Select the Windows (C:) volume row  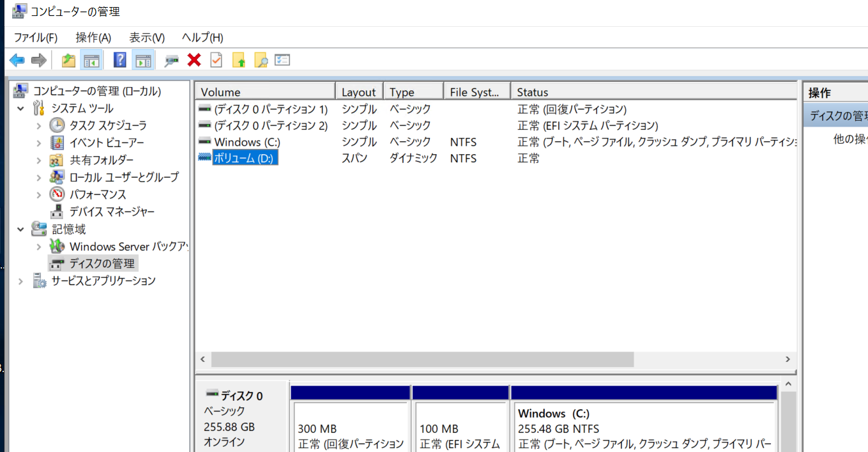click(249, 141)
